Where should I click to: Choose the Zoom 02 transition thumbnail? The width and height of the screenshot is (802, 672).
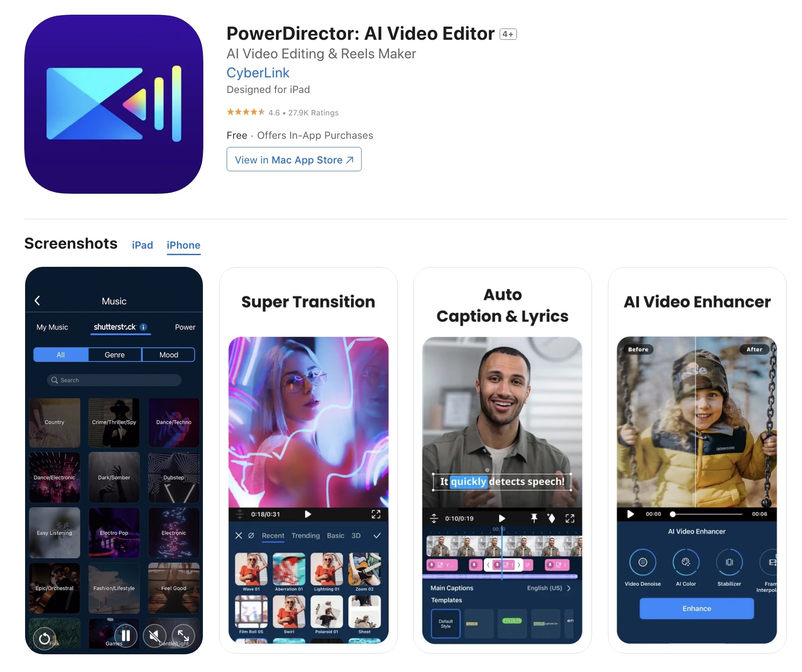[x=365, y=569]
